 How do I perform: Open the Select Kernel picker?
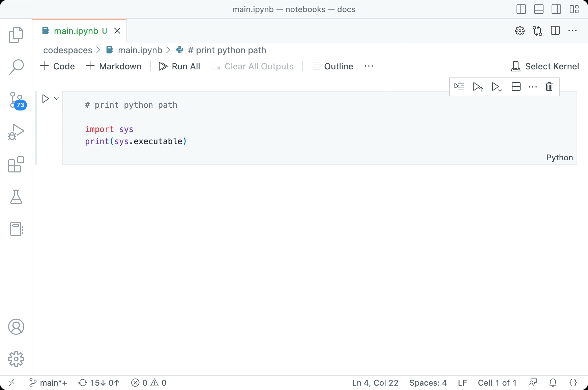click(545, 66)
